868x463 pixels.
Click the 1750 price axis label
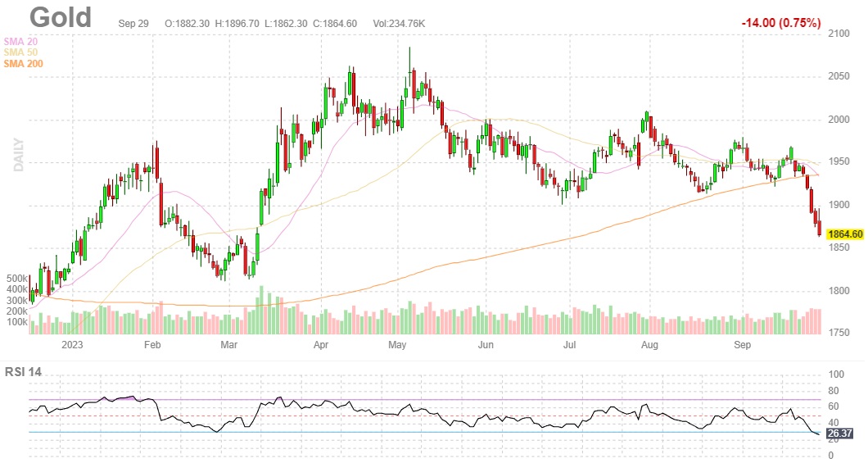tap(839, 333)
